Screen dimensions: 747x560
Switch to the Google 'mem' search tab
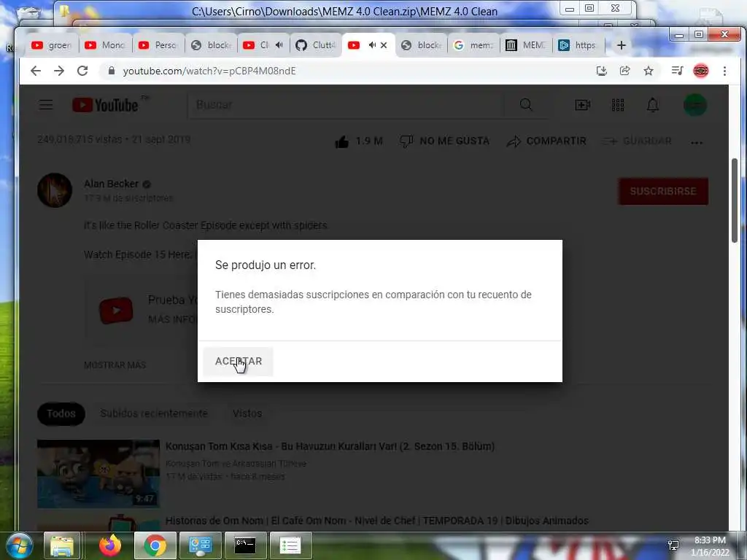click(x=473, y=45)
